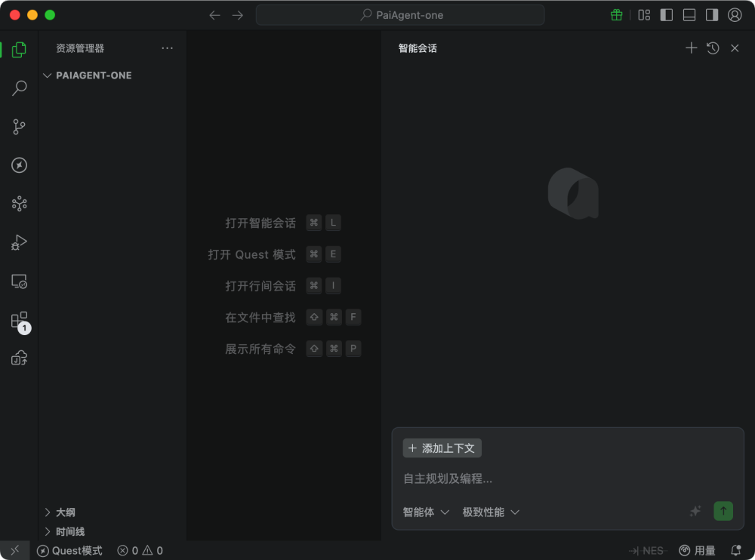Image resolution: width=755 pixels, height=560 pixels.
Task: Open the 极致性能 model dropdown
Action: 490,512
